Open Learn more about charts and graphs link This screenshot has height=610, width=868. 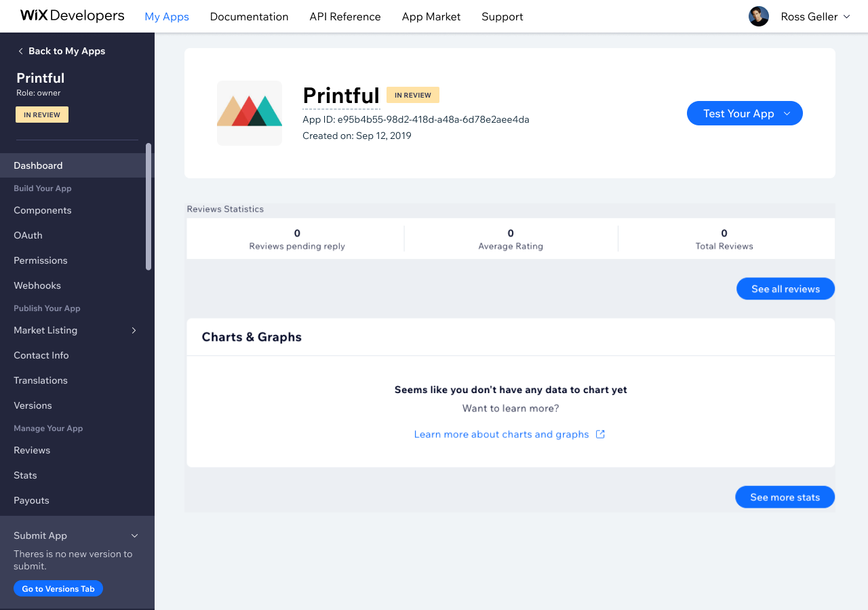501,434
